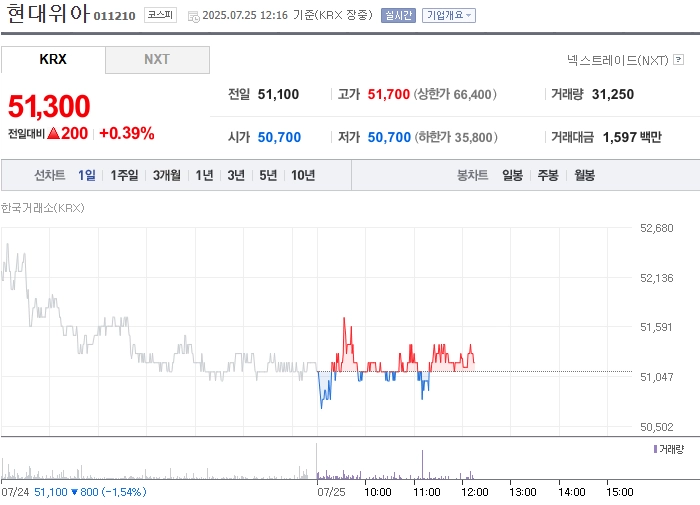The width and height of the screenshot is (700, 505).
Task: Click the 12:00 time axis label
Action: point(475,492)
